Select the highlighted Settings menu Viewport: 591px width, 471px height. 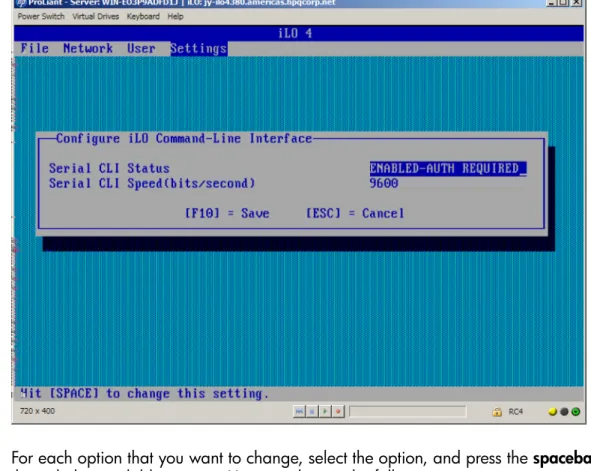click(x=199, y=49)
